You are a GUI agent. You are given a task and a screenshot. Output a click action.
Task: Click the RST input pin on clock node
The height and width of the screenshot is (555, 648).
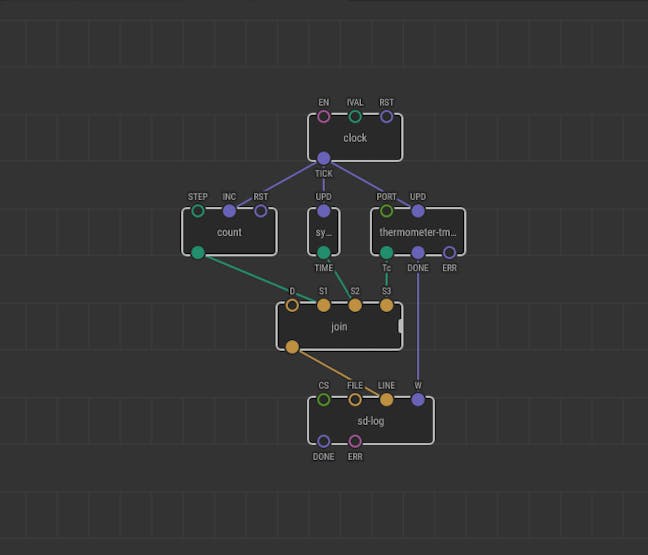click(386, 117)
